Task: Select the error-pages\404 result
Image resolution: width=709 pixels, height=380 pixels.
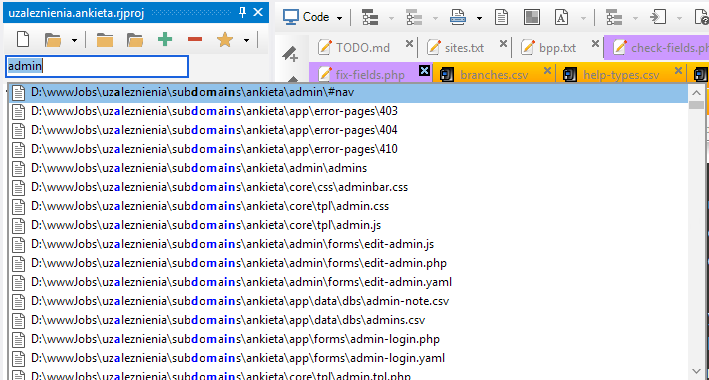Action: (348, 130)
